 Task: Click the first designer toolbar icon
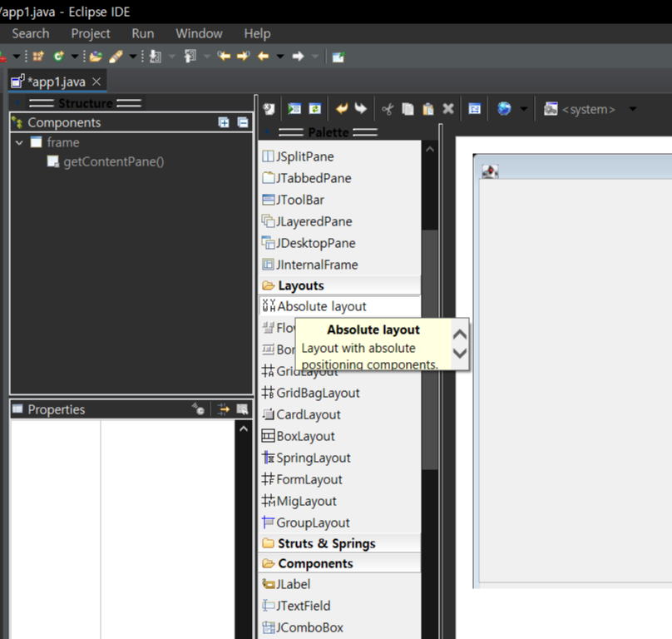tap(269, 109)
